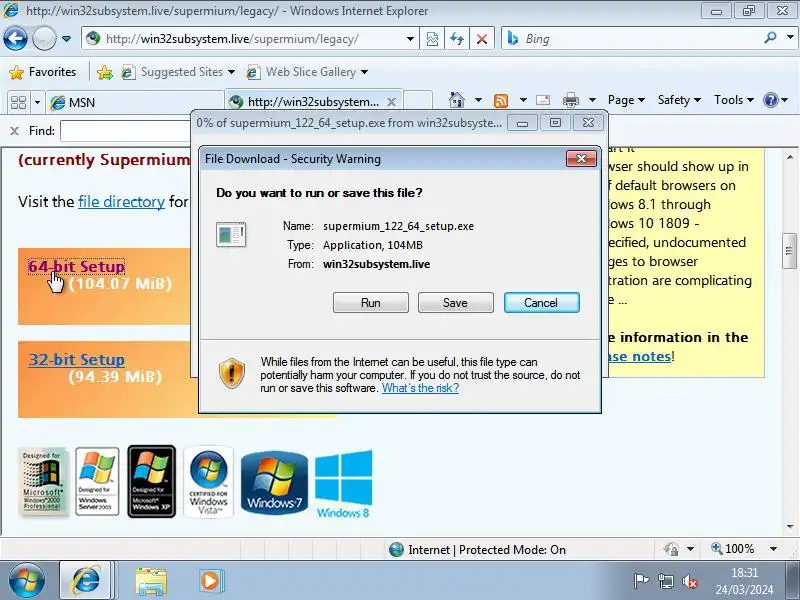Close the win32subsystem tab
The image size is (800, 600).
(391, 102)
